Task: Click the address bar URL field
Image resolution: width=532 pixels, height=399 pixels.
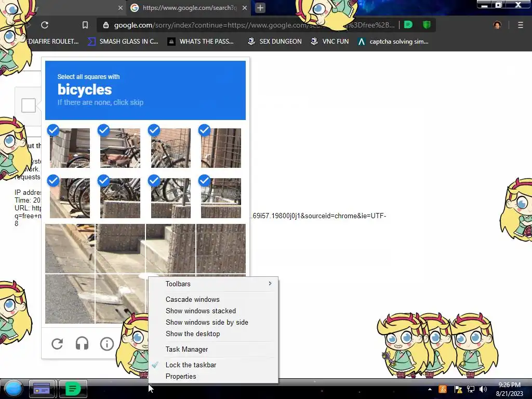Action: coord(255,25)
